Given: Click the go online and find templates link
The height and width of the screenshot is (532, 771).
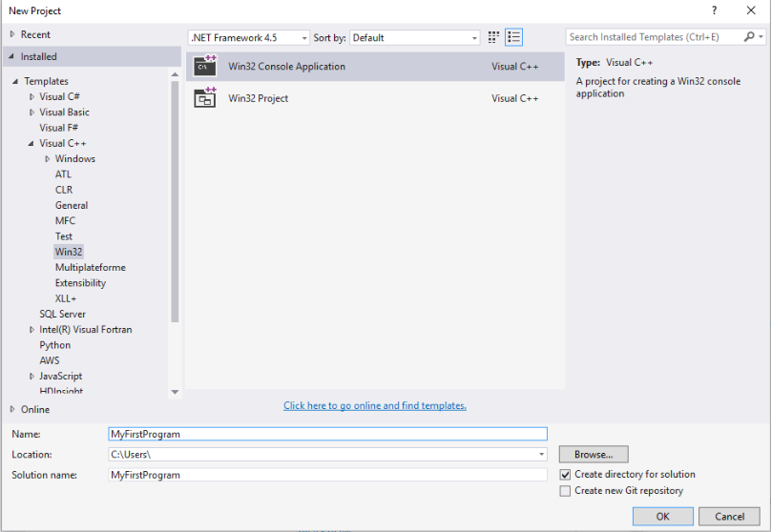Looking at the screenshot, I should [x=375, y=406].
